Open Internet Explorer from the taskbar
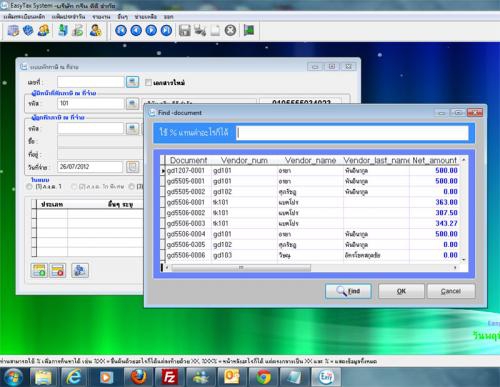The image size is (500, 387). (73, 377)
